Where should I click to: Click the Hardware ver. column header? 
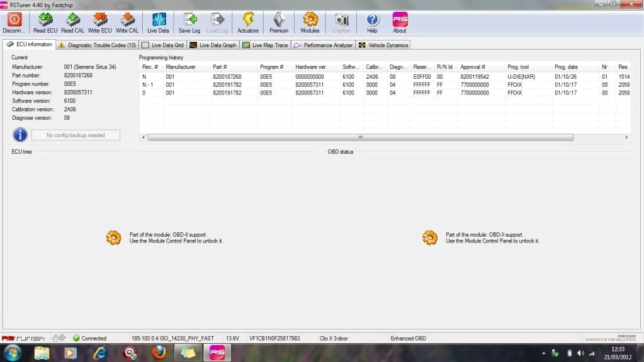pyautogui.click(x=316, y=67)
